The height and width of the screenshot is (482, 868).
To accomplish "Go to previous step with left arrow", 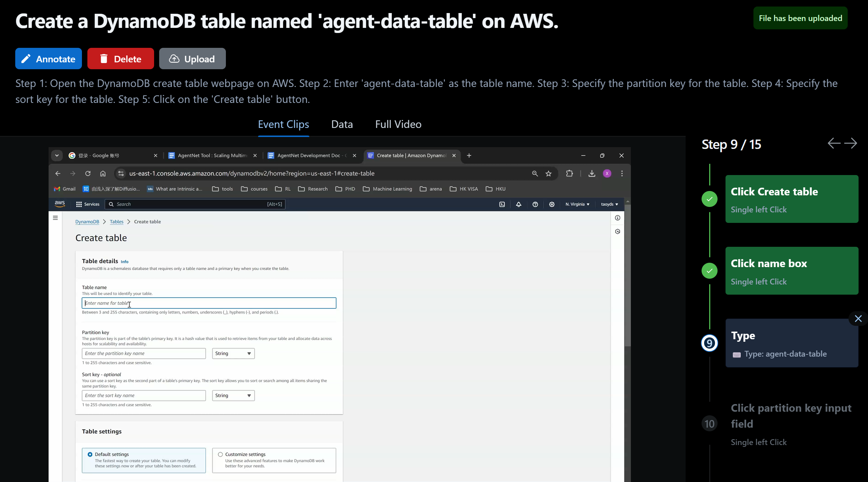I will coord(834,144).
